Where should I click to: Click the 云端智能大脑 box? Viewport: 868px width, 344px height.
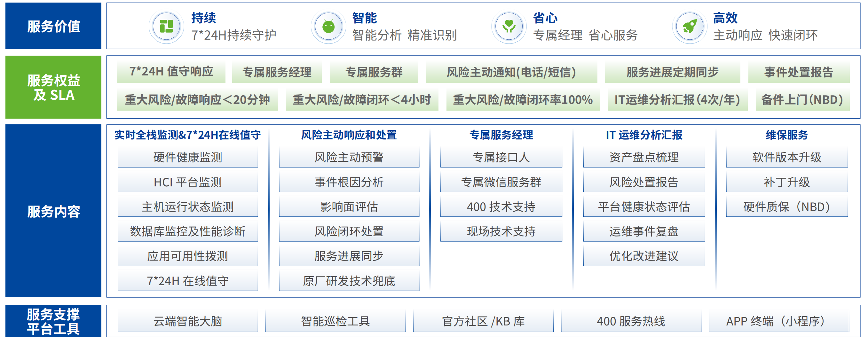188,321
